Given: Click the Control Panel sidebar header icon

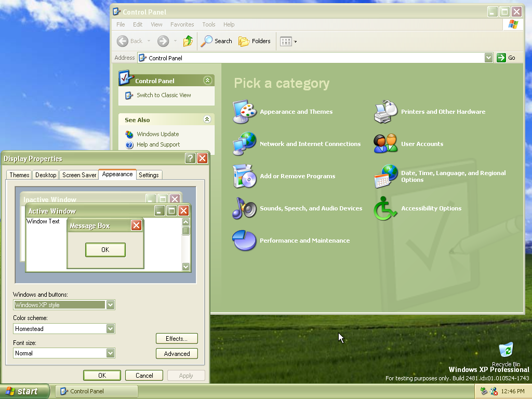Looking at the screenshot, I should pos(125,78).
